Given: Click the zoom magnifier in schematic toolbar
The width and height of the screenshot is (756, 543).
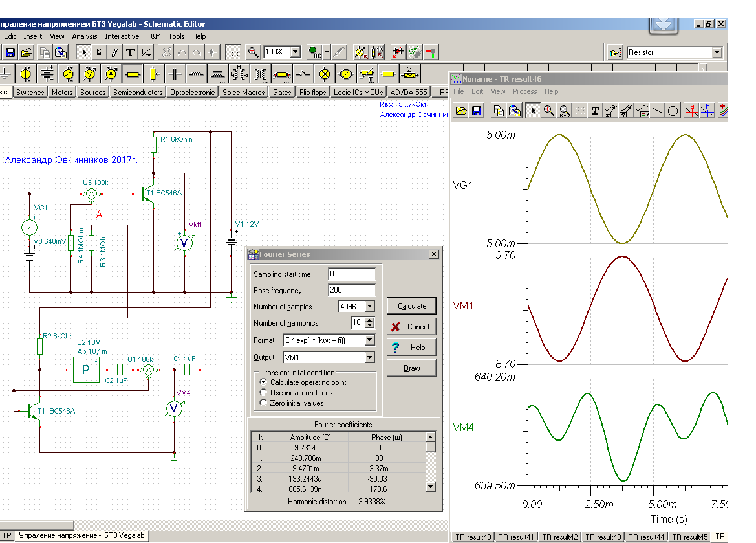Looking at the screenshot, I should [x=253, y=52].
